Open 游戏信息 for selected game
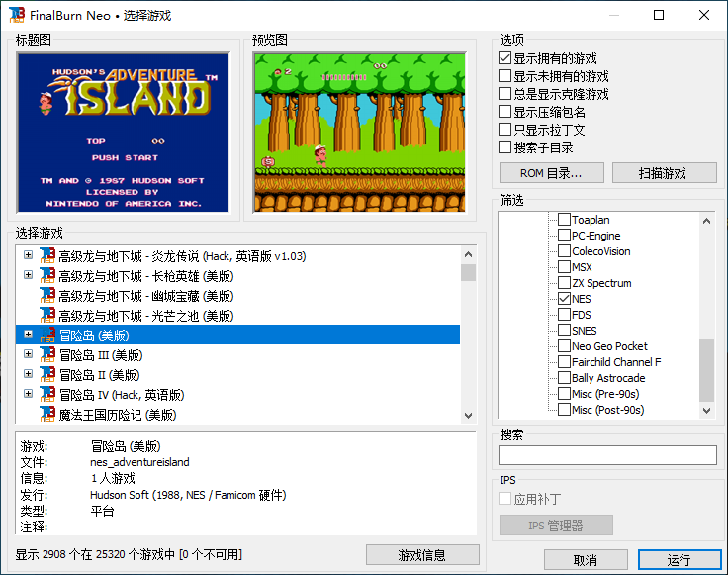This screenshot has width=728, height=575. 422,554
